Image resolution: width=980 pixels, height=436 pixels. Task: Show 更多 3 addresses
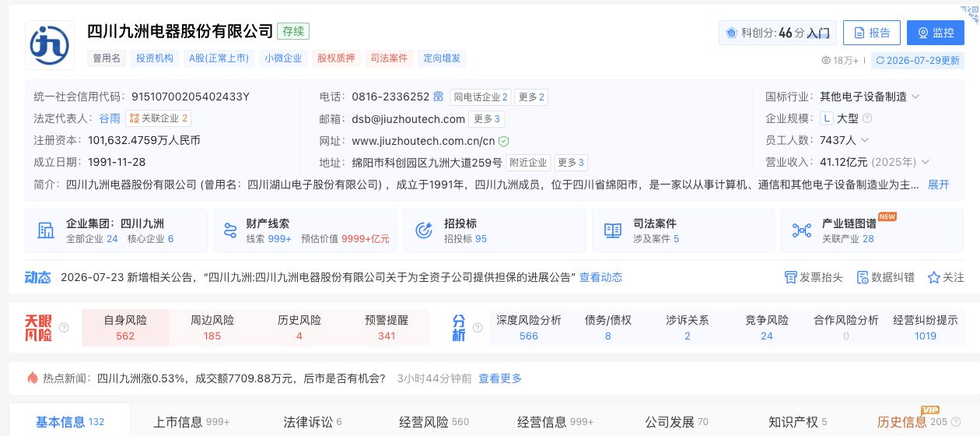coord(571,163)
